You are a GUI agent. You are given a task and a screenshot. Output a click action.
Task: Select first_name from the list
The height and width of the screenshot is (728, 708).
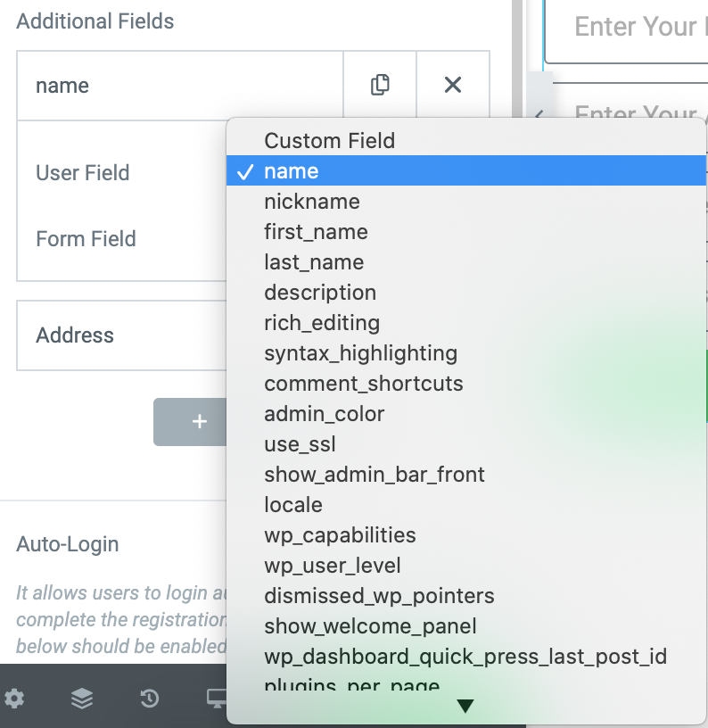(466, 232)
